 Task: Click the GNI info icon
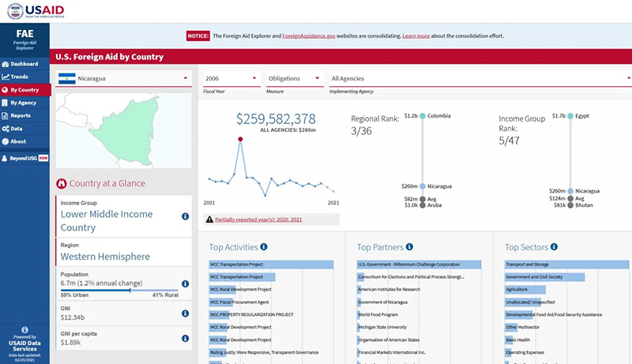185,314
